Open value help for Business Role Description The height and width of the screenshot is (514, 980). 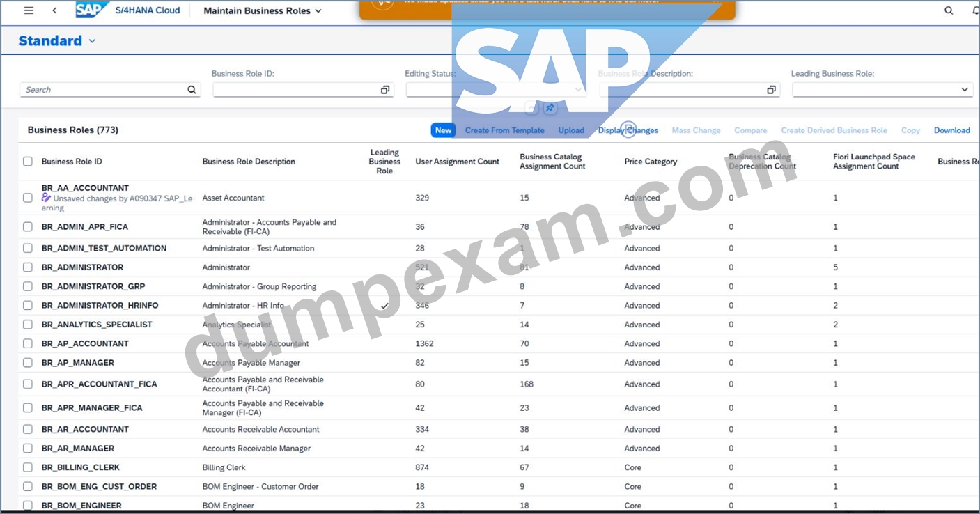(x=771, y=90)
